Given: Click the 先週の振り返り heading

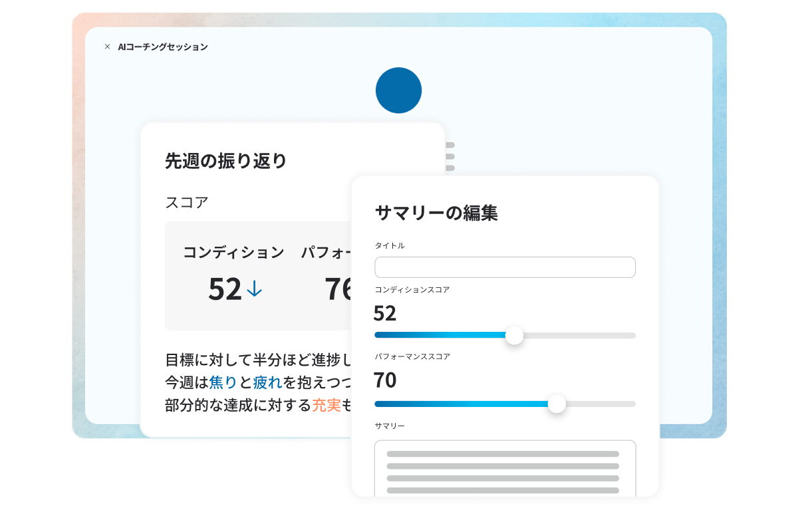Looking at the screenshot, I should click(226, 161).
